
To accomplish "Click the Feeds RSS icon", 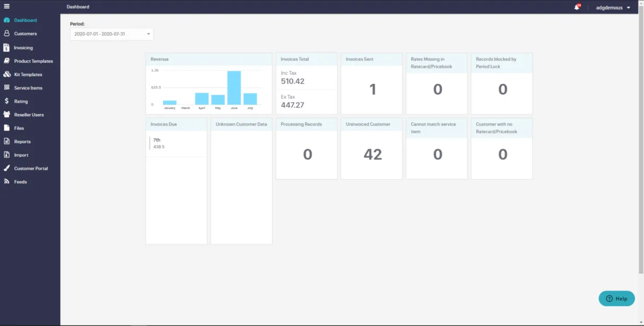I will [x=6, y=182].
